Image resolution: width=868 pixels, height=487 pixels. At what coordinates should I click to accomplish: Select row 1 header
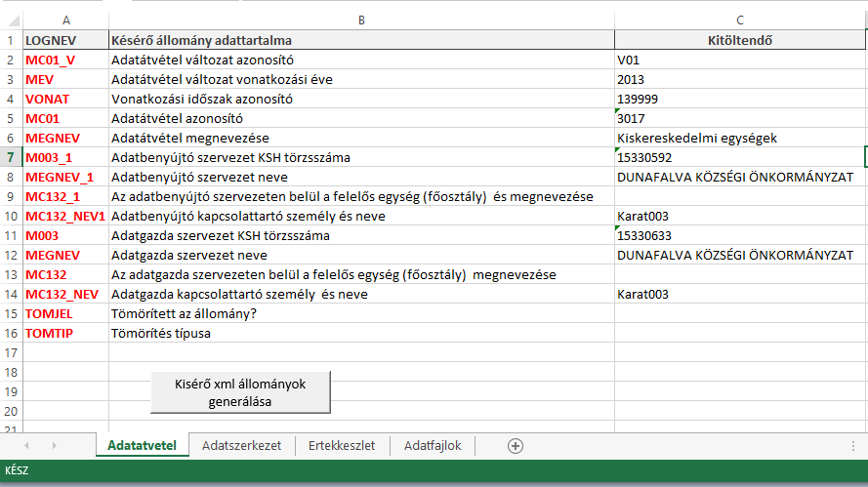click(11, 40)
